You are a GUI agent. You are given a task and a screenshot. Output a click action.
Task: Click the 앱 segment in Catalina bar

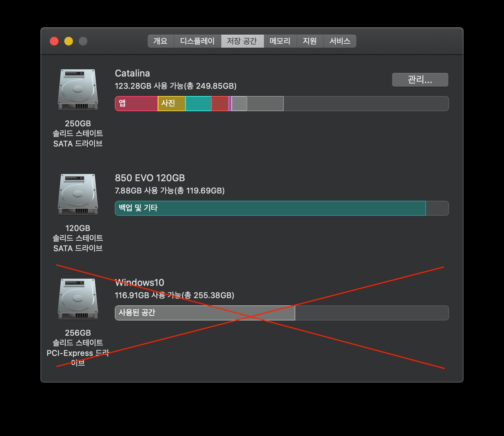point(136,104)
